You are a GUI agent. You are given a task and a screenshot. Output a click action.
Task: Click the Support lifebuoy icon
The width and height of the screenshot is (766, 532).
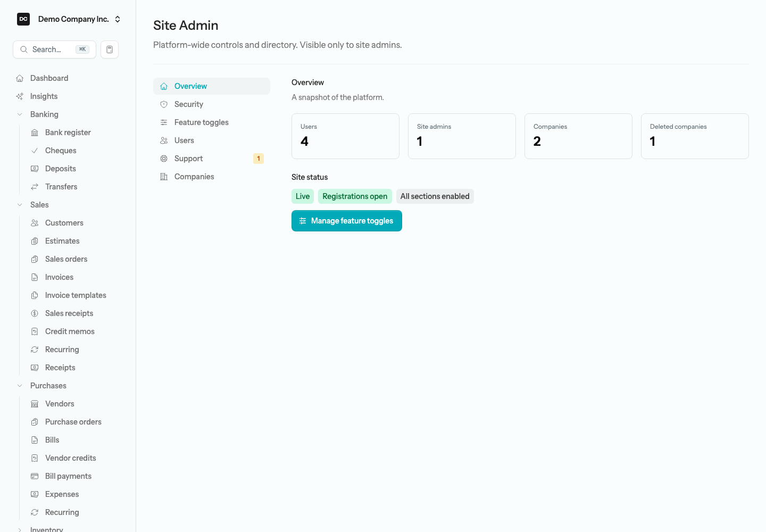pyautogui.click(x=164, y=159)
